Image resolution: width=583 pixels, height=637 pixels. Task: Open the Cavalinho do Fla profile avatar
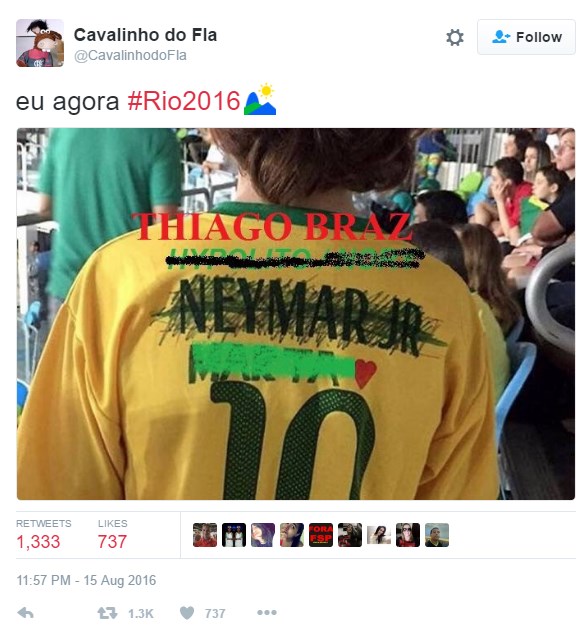[40, 43]
